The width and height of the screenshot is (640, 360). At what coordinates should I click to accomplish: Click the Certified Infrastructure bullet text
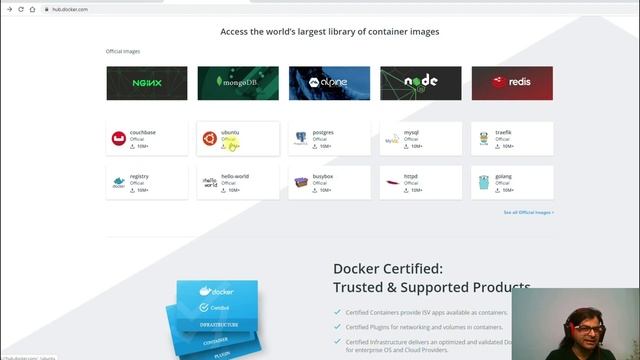click(429, 346)
